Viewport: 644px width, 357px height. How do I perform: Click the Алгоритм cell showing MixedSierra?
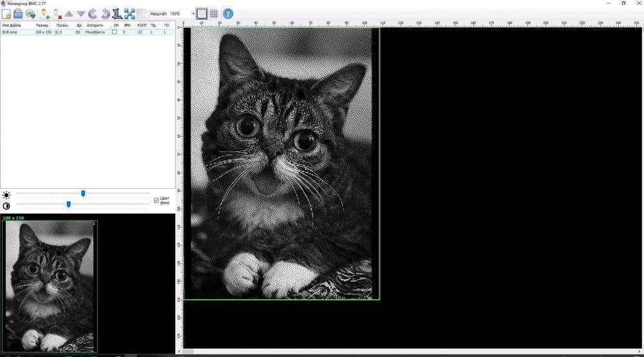(95, 32)
